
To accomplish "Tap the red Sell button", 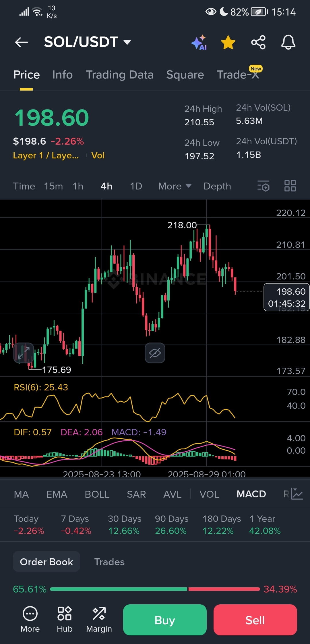I will [255, 620].
